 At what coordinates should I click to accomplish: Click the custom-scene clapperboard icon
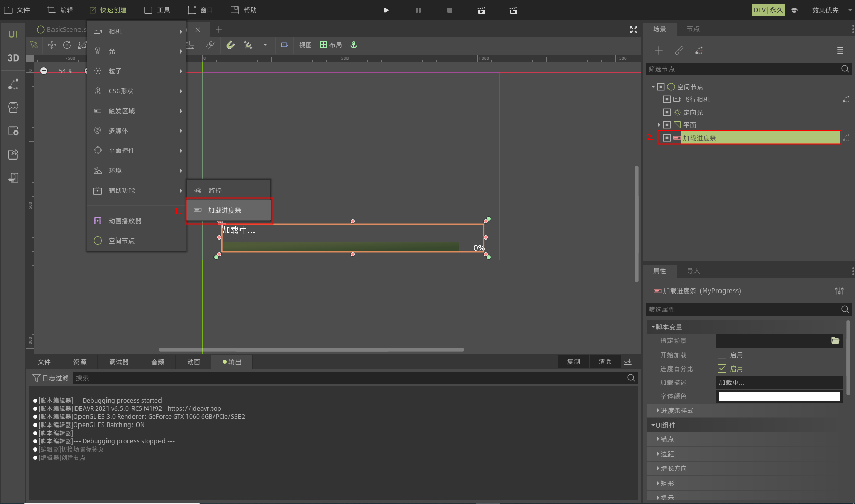click(513, 10)
